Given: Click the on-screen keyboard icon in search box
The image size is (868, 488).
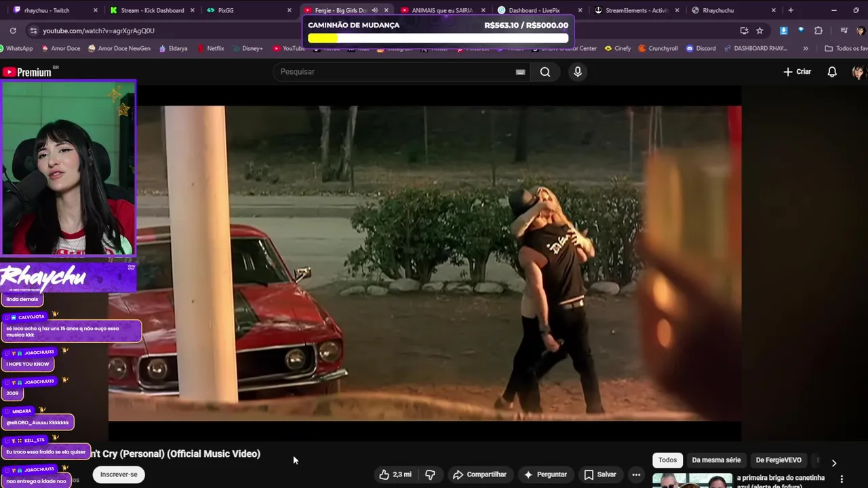Looking at the screenshot, I should [x=520, y=72].
